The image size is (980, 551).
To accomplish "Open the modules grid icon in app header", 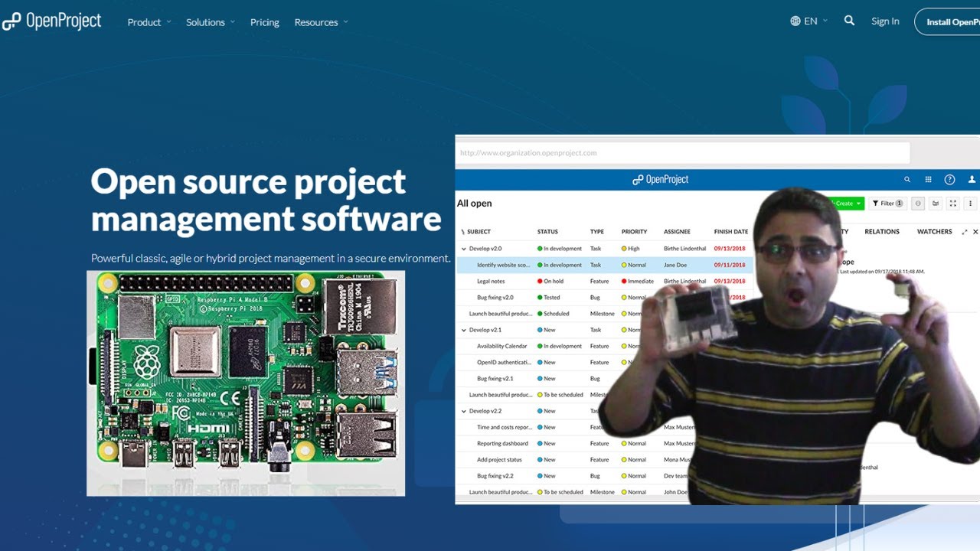I will coord(928,180).
